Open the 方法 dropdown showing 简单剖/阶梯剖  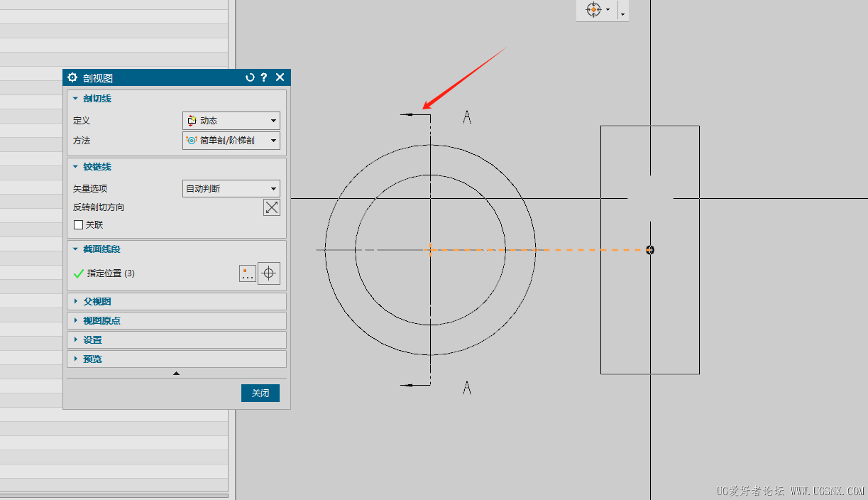(x=231, y=141)
